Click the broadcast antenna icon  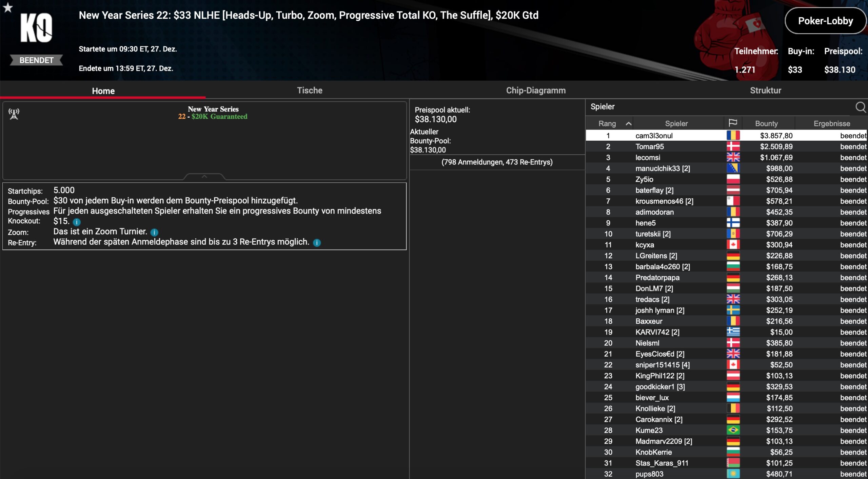(14, 114)
